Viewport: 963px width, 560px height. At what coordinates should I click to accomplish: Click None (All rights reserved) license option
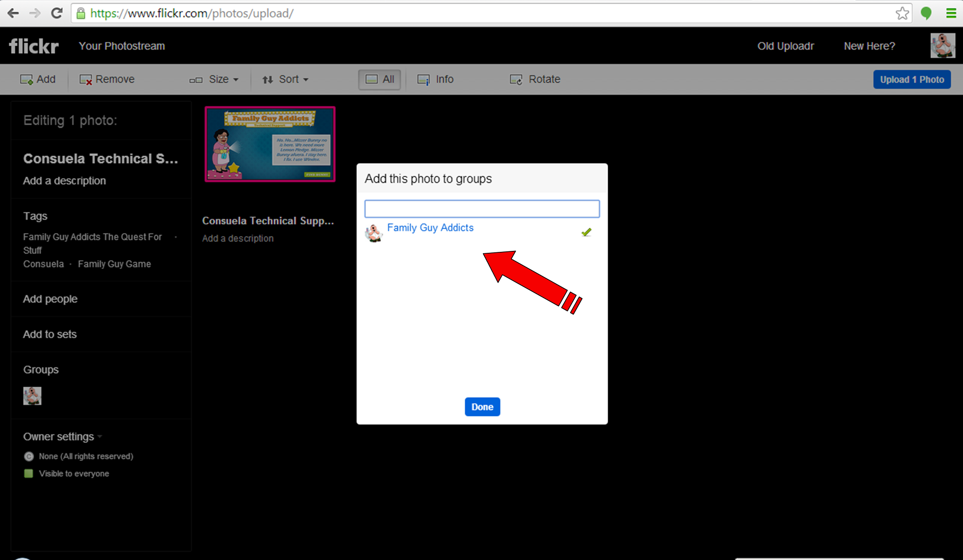click(86, 456)
